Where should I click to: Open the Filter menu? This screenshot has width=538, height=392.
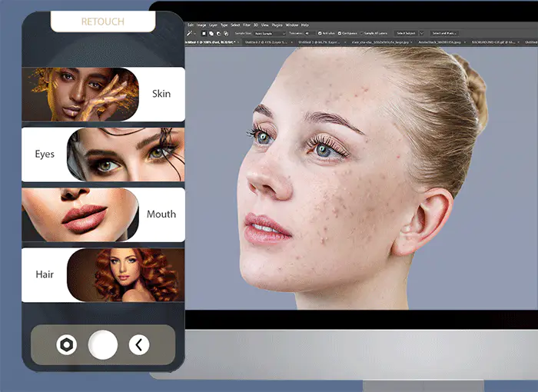click(247, 25)
